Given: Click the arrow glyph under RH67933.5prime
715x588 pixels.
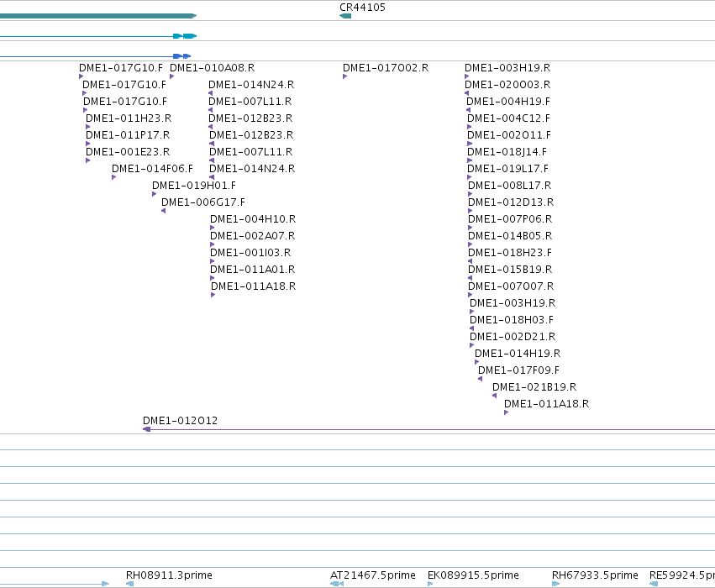Looking at the screenshot, I should (555, 584).
